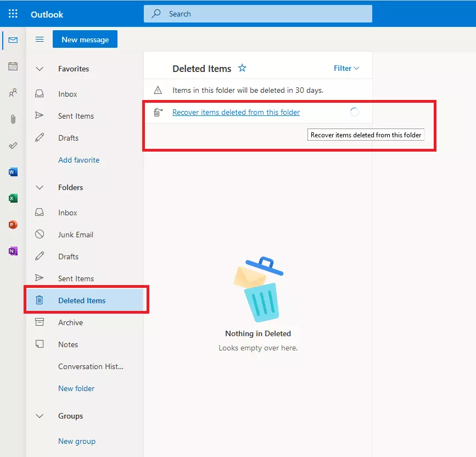Open the Archive folder

click(70, 322)
